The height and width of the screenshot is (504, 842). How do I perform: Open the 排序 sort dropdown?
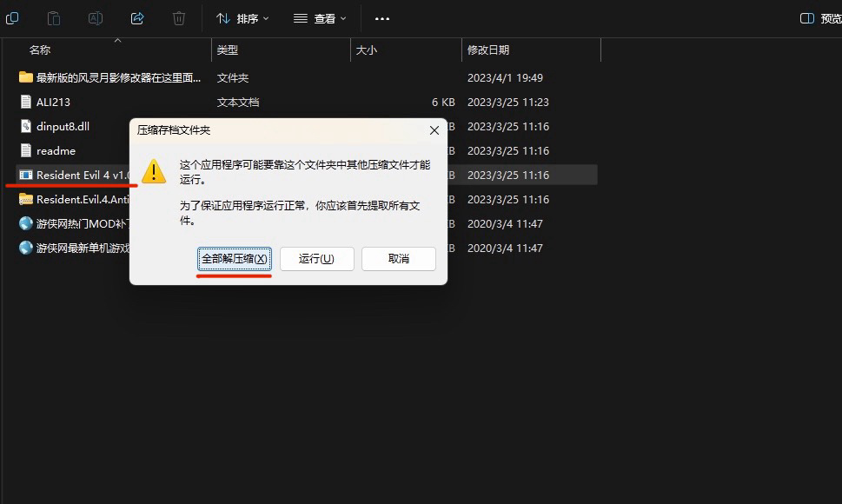[x=242, y=18]
